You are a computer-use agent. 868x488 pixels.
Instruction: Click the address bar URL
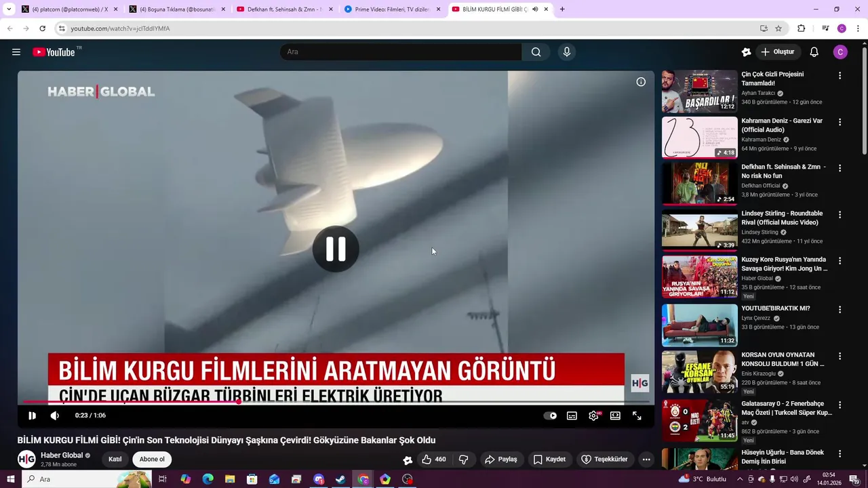[x=120, y=28]
